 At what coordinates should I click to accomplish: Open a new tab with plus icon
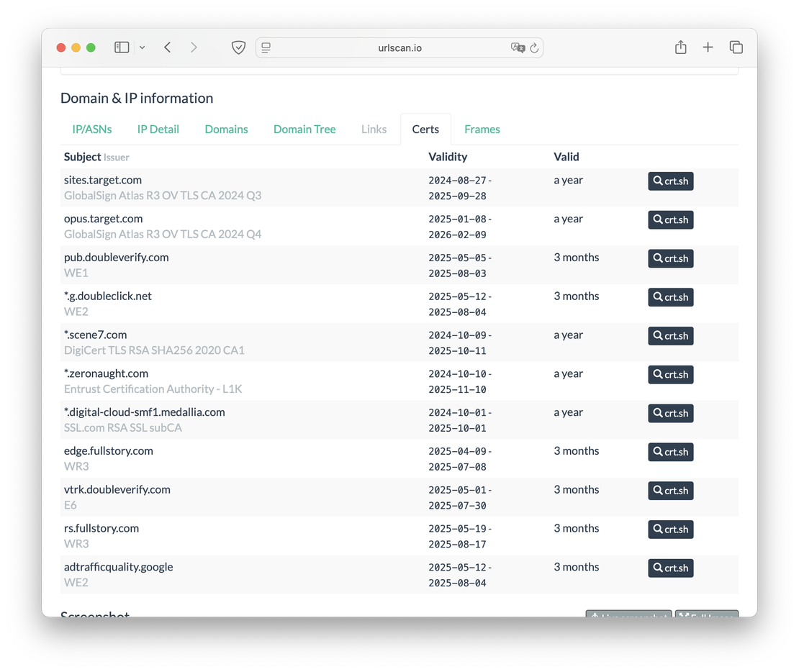point(708,47)
